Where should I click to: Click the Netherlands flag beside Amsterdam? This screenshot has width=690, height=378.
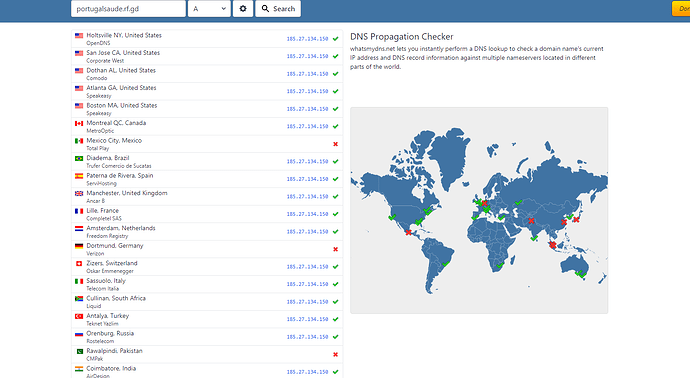point(79,228)
